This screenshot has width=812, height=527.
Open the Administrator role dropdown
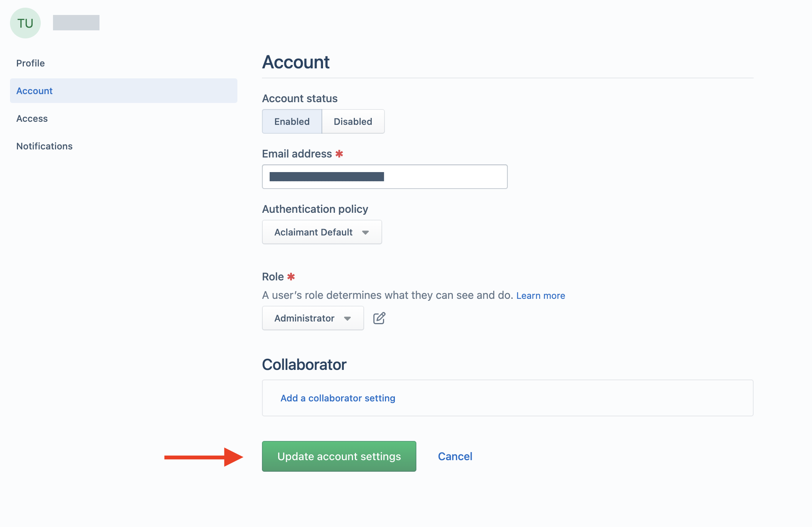click(x=313, y=318)
